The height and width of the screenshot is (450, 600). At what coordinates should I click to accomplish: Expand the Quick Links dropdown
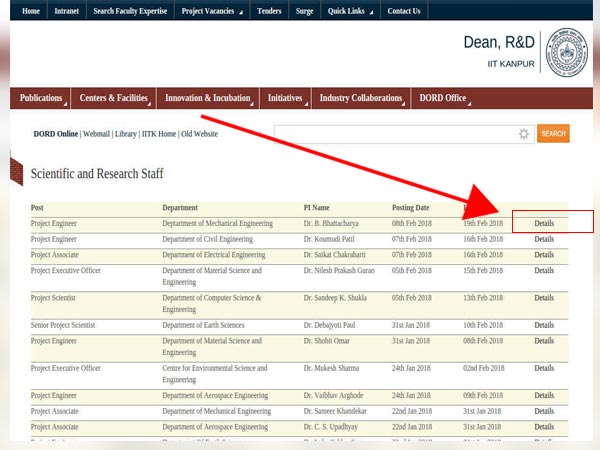350,11
